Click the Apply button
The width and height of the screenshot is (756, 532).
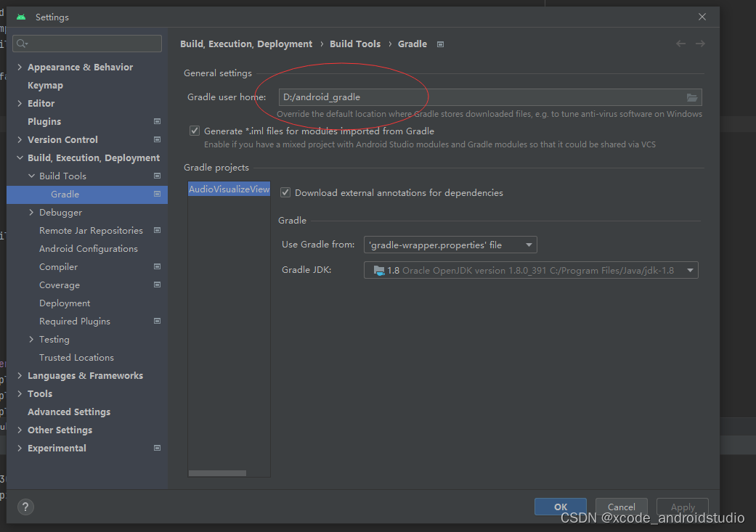(x=682, y=507)
